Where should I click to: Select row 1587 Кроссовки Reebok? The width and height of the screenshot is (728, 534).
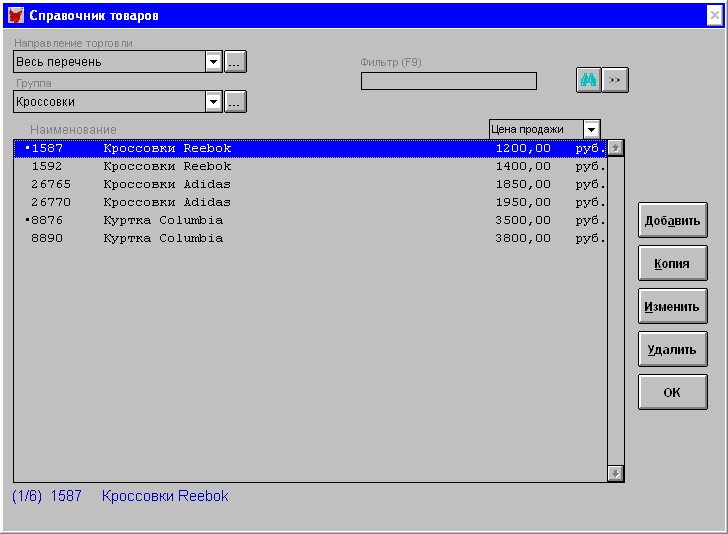click(x=310, y=149)
